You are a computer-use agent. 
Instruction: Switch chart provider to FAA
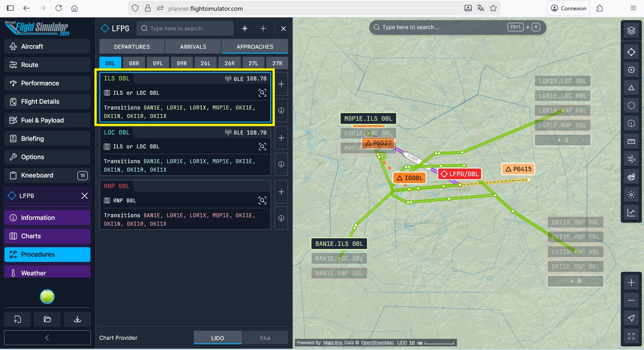[x=265, y=338]
